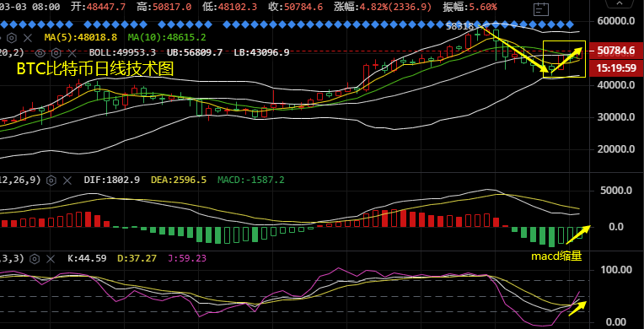Click the open price 开:48447.7

click(98, 7)
